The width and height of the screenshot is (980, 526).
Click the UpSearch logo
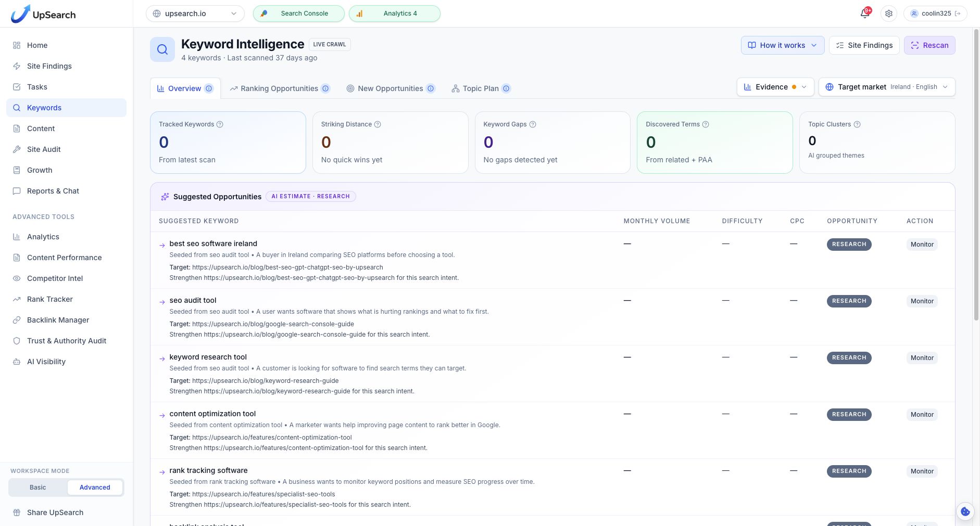[x=43, y=14]
